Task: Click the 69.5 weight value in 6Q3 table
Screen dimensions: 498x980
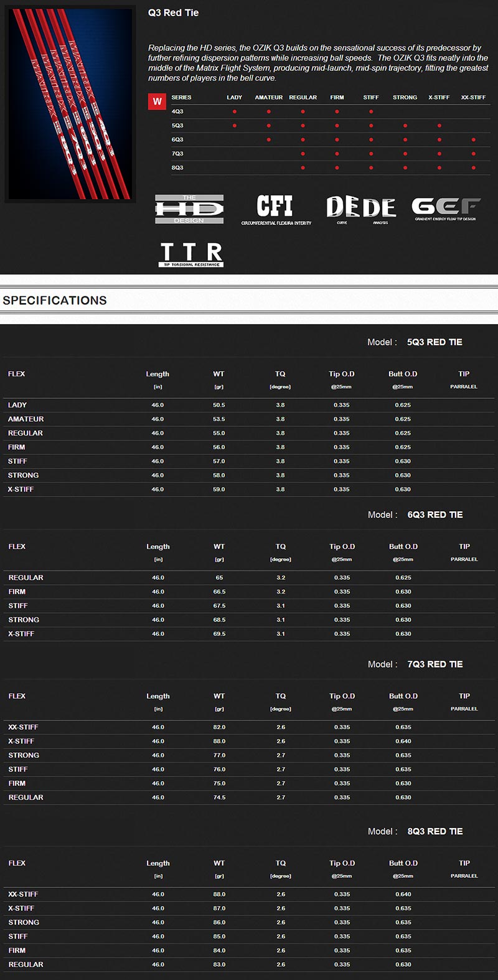Action: click(x=219, y=634)
